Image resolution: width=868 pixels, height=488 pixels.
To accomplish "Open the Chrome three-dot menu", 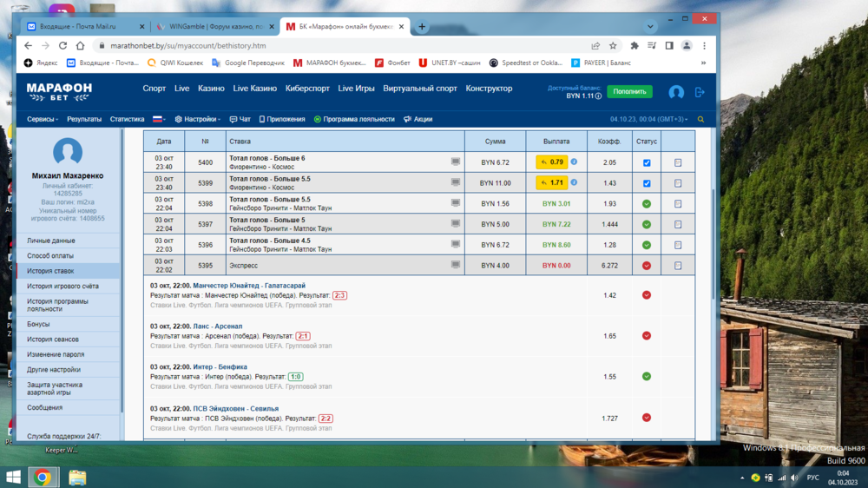I will pos(704,46).
